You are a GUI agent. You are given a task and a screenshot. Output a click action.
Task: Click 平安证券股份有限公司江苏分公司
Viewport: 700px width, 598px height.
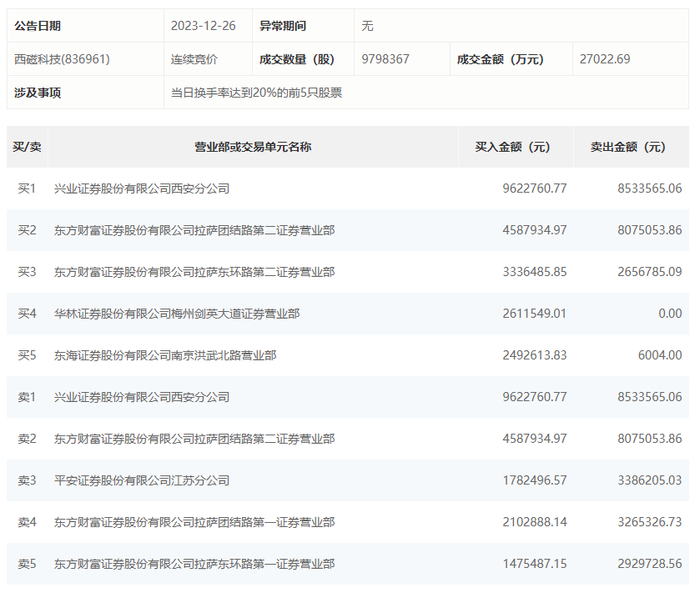tap(142, 480)
